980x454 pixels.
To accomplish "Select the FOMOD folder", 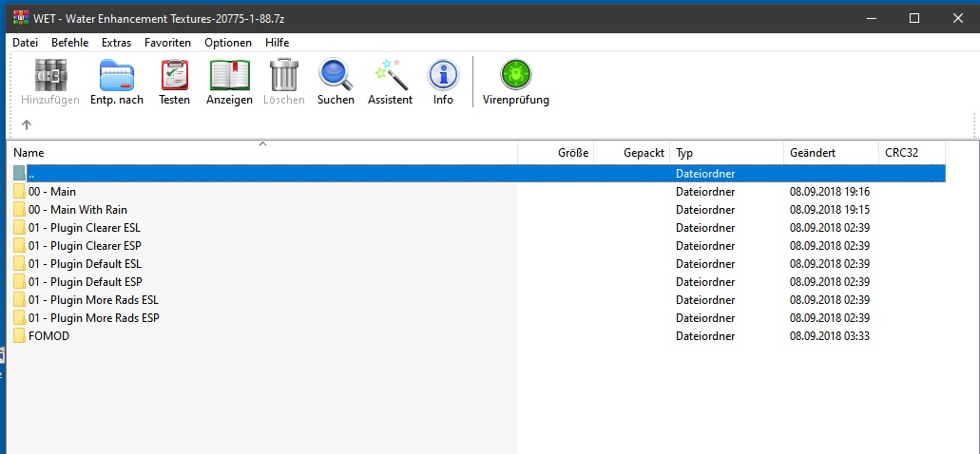I will pos(48,336).
